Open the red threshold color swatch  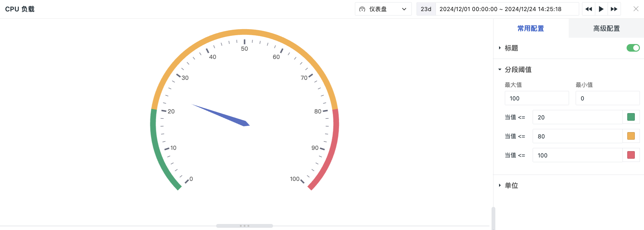631,155
